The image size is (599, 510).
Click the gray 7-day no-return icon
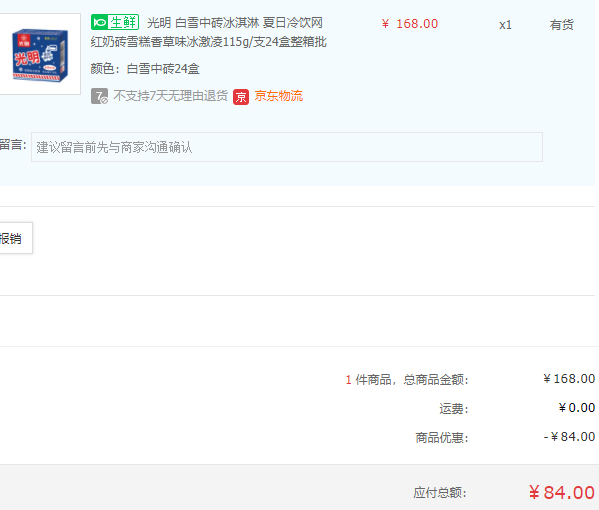click(99, 96)
